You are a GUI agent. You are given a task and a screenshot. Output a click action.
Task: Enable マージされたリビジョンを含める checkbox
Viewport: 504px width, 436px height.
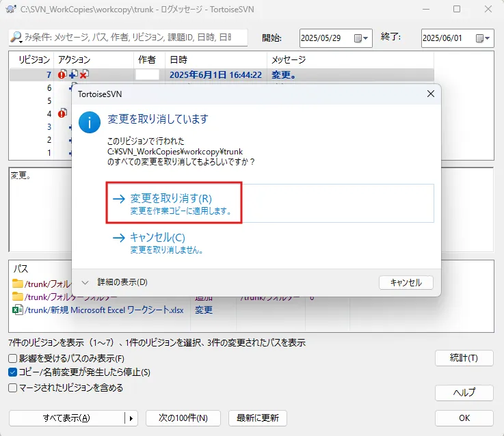(x=12, y=387)
